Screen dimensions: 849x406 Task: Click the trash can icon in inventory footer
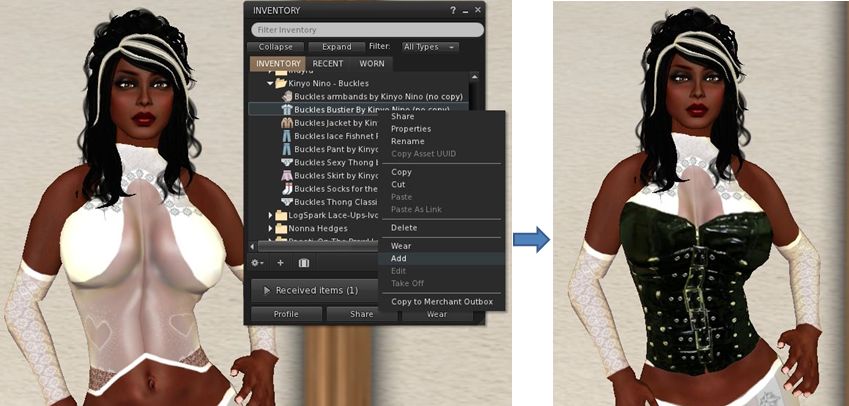[304, 263]
